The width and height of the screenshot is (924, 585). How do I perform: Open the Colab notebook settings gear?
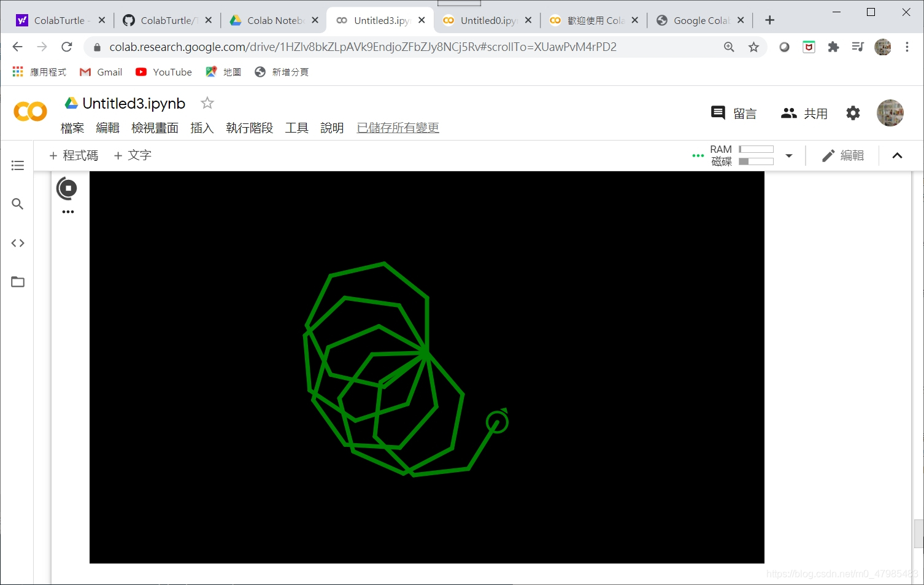click(853, 113)
